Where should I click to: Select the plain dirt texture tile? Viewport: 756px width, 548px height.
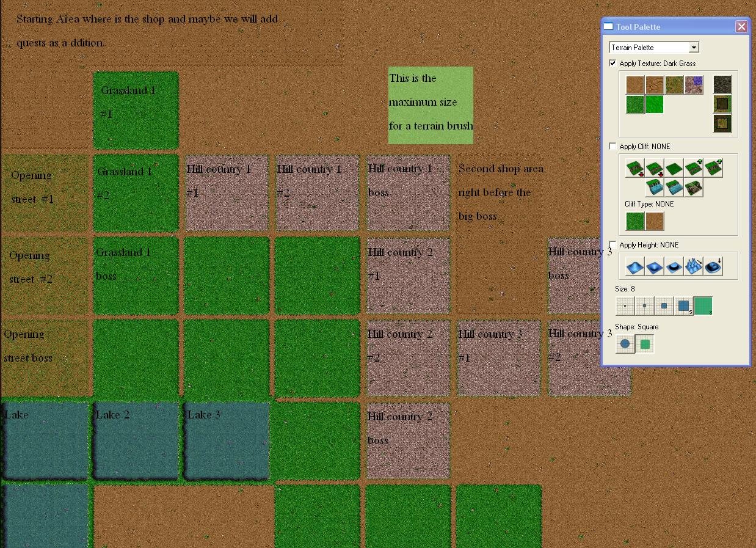tap(635, 85)
